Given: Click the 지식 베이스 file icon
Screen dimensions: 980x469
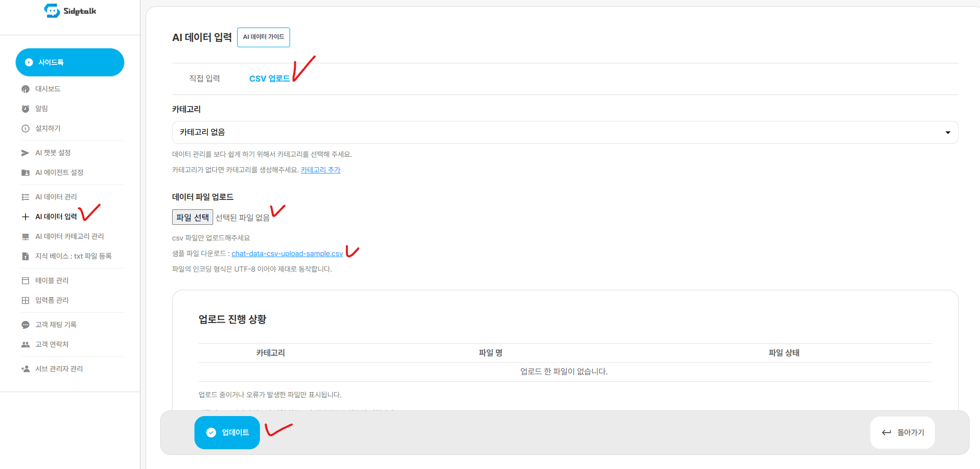Looking at the screenshot, I should coord(25,256).
